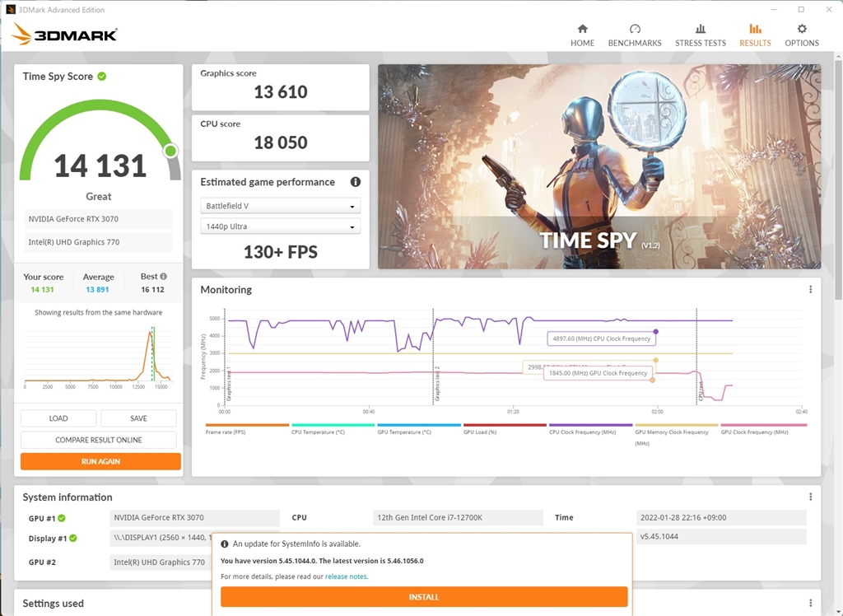Open the OPTIONS tab
The image size is (843, 616).
[802, 35]
